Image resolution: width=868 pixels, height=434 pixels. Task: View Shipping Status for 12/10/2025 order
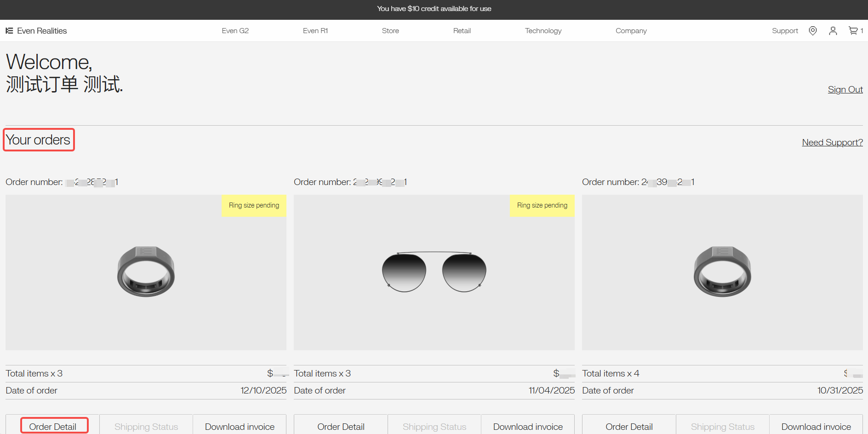pos(146,427)
